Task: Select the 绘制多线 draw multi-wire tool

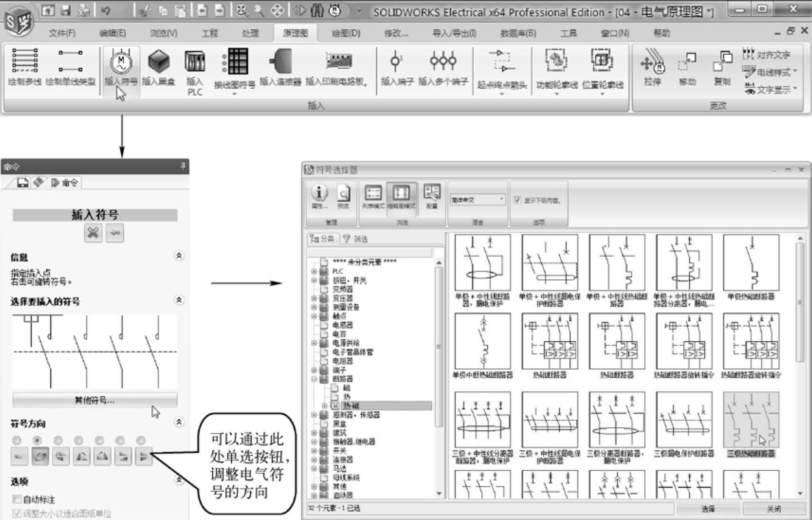Action: (25, 66)
